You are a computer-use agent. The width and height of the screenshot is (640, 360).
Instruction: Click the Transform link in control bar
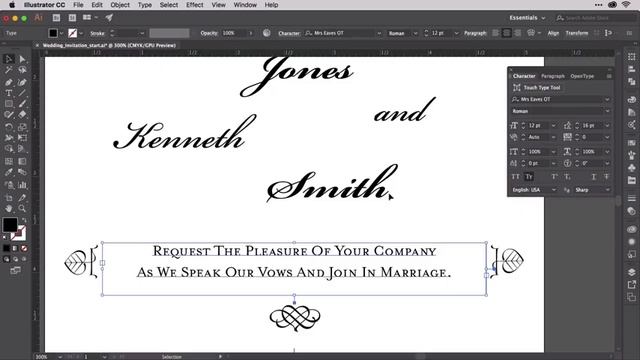(x=577, y=33)
